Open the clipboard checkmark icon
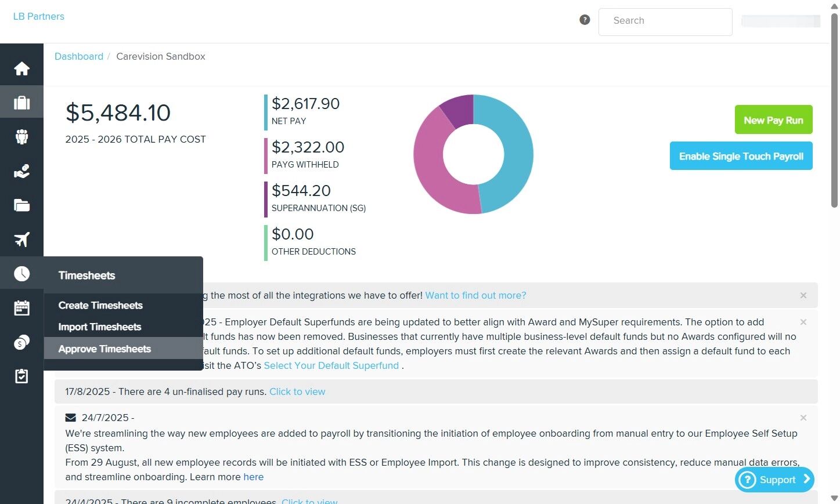840x504 pixels. click(x=21, y=376)
